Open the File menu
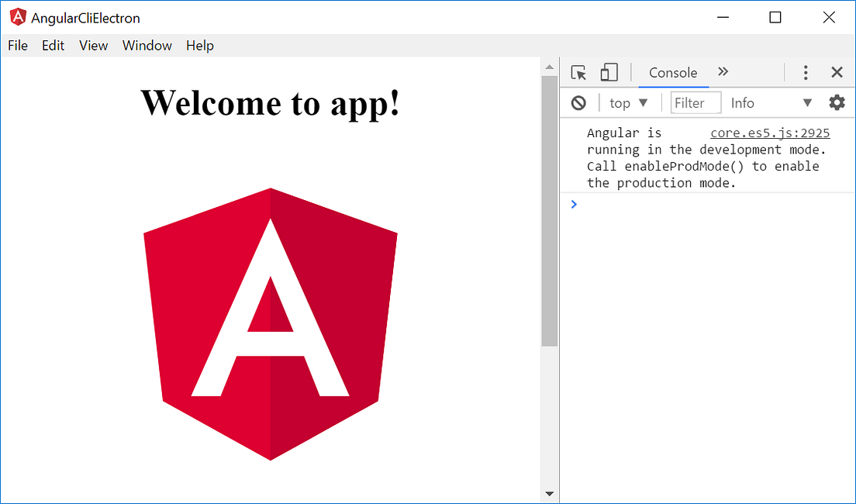Screen dimensions: 856x504 pyautogui.click(x=17, y=45)
